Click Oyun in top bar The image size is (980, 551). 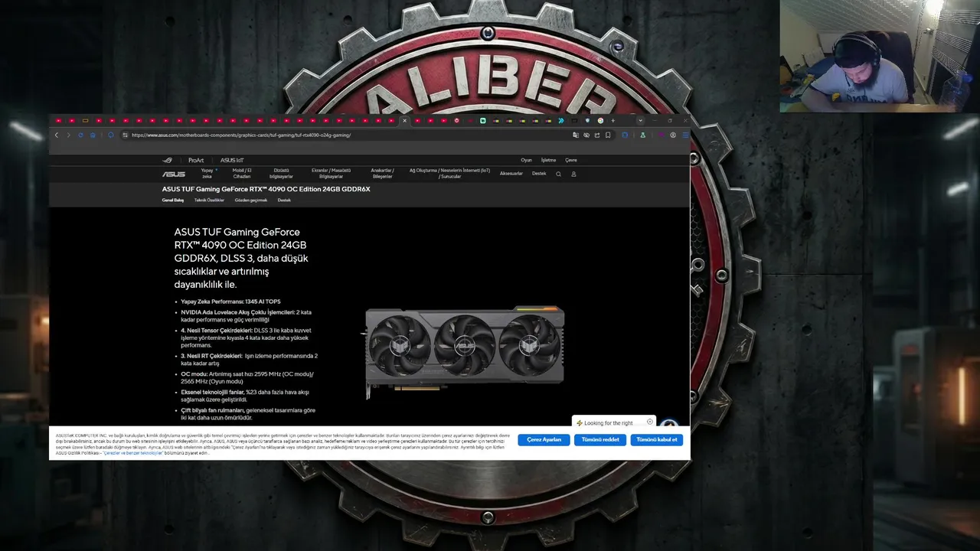(526, 160)
